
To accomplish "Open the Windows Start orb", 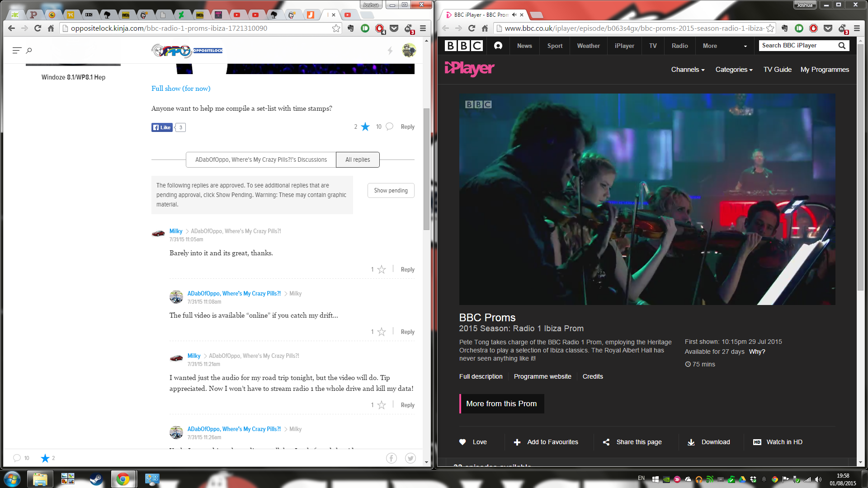I will coord(12,479).
